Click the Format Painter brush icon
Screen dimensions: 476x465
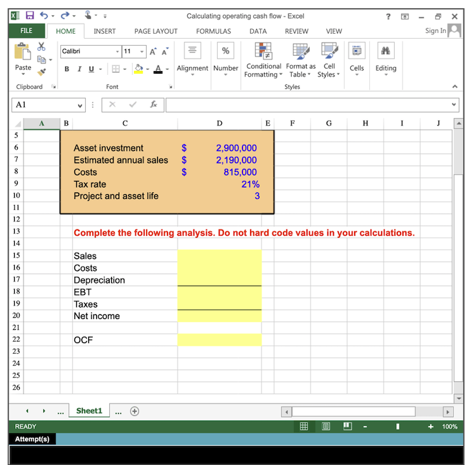pyautogui.click(x=41, y=72)
